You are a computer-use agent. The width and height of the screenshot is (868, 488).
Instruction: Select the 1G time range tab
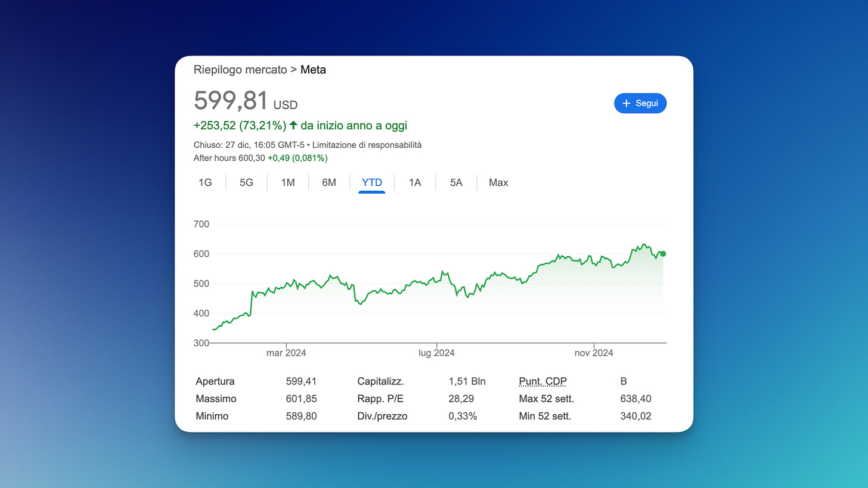click(x=205, y=182)
